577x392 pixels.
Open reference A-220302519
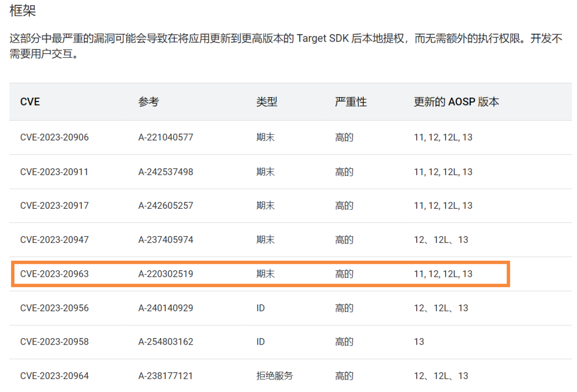point(166,274)
